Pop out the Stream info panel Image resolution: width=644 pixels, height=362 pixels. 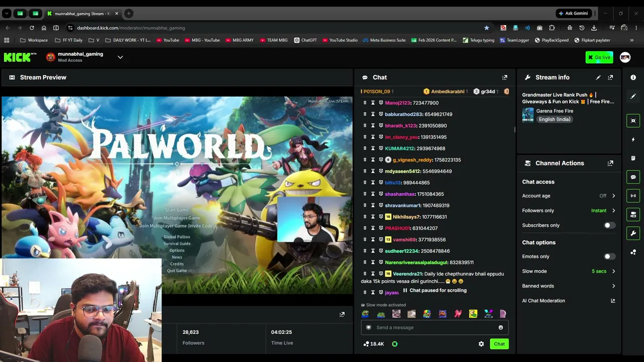pos(610,77)
